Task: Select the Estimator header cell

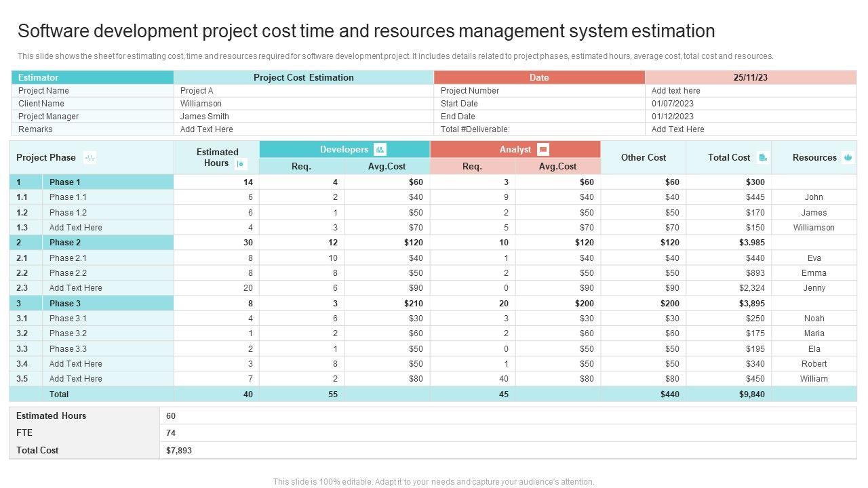Action: click(x=92, y=77)
